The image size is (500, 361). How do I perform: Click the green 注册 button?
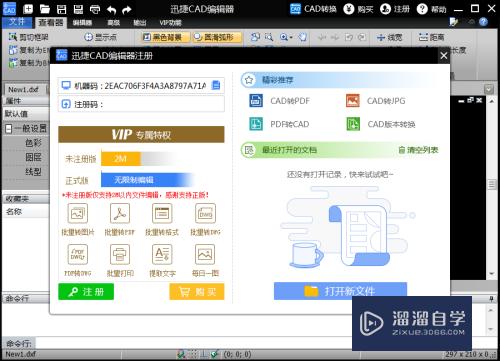[x=86, y=292]
